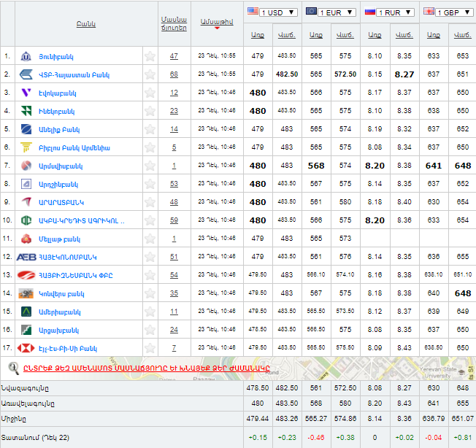Toggle favorite star for Ինեկոբանկ
Screen dimensions: 476x448
point(150,111)
